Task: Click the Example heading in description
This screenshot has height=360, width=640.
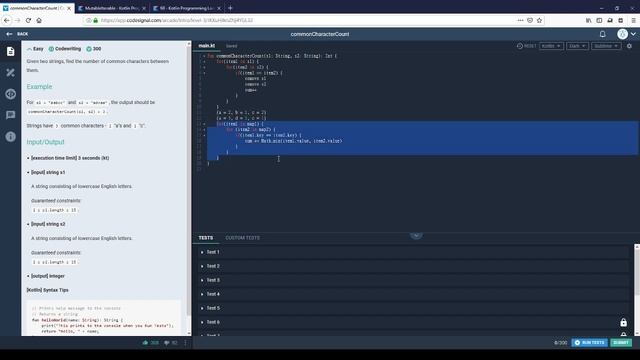Action: tap(39, 87)
